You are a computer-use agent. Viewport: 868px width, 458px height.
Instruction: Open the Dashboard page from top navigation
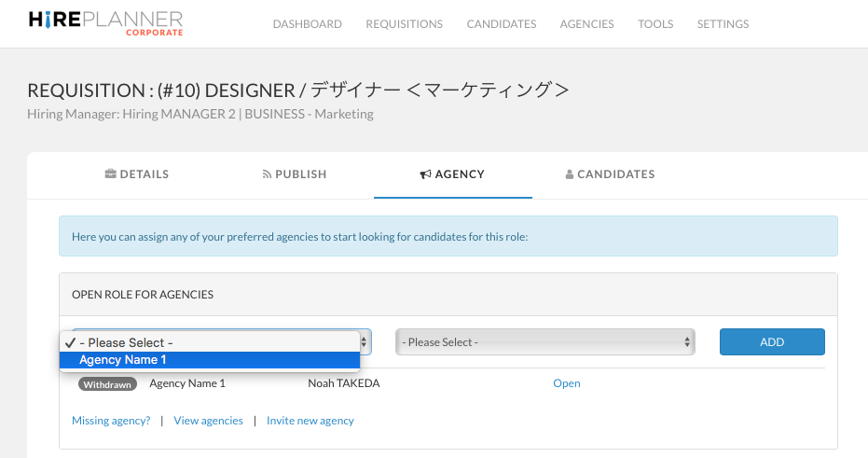pyautogui.click(x=307, y=24)
